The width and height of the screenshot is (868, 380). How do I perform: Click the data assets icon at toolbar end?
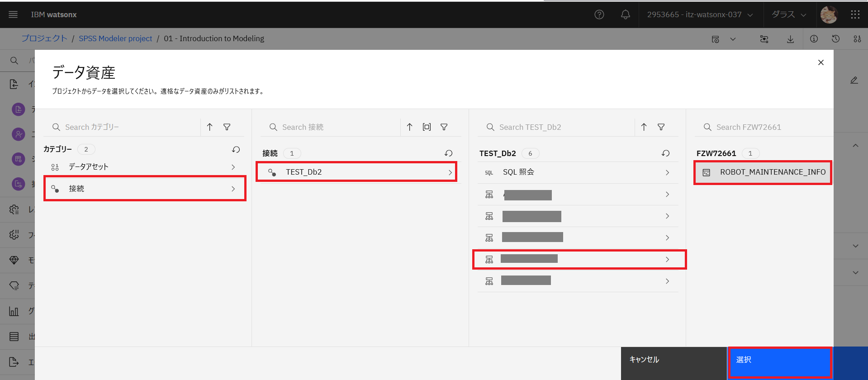click(x=857, y=39)
